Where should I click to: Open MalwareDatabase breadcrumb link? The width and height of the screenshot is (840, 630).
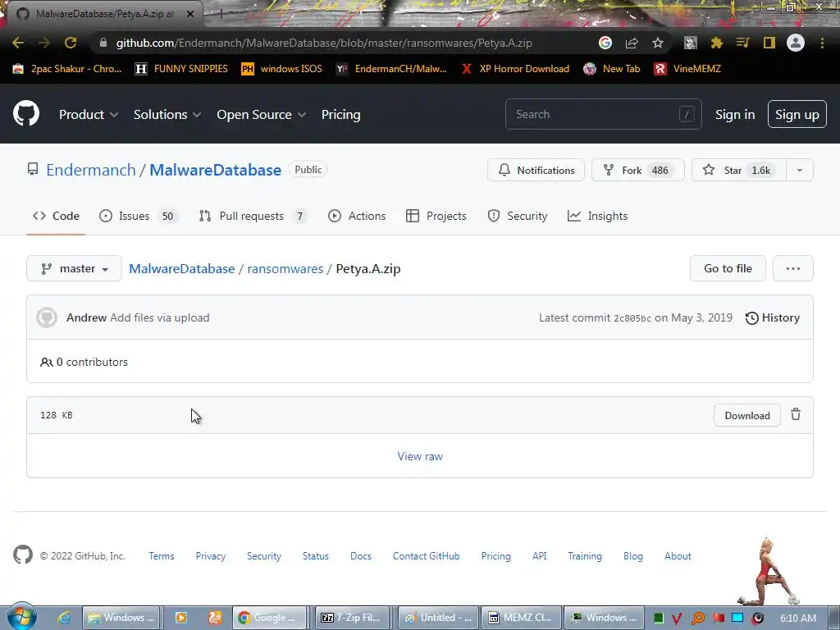point(181,268)
